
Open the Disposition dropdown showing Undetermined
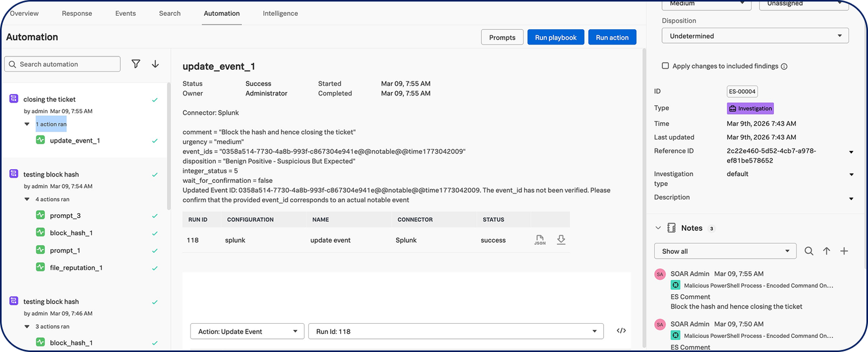755,36
